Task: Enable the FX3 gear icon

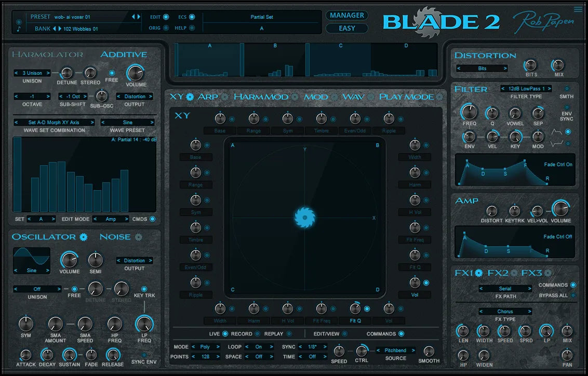Action: tap(548, 273)
